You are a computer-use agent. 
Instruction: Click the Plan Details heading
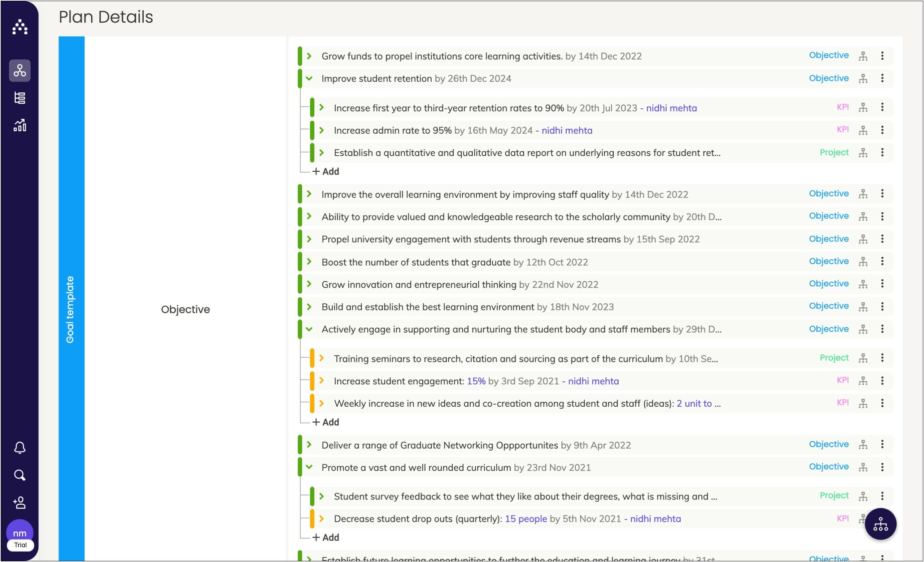(106, 17)
